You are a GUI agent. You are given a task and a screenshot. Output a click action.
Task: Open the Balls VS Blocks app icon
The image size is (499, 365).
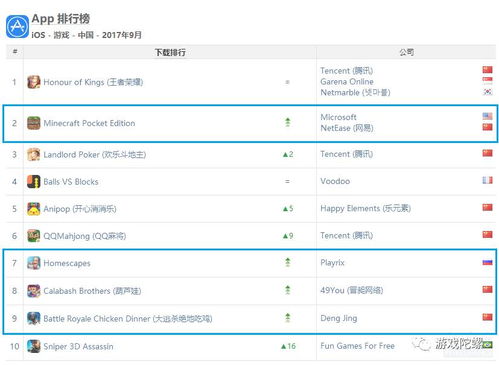click(x=34, y=182)
